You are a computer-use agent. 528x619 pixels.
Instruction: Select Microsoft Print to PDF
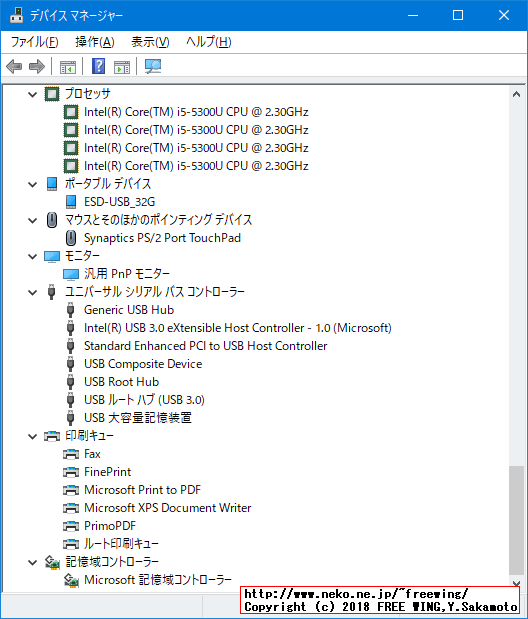tap(143, 490)
